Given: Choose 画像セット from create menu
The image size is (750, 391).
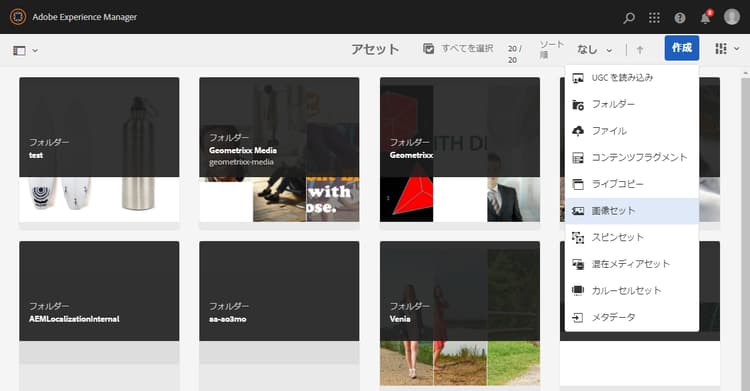Looking at the screenshot, I should (x=631, y=211).
